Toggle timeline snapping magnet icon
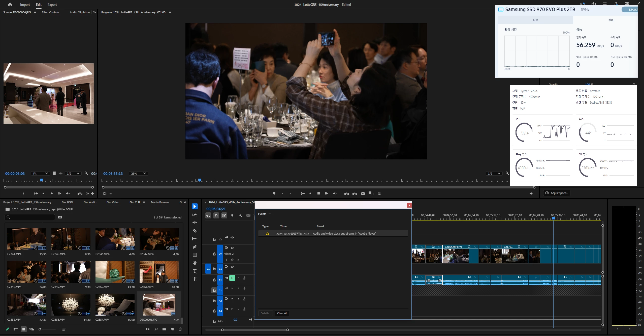 click(x=216, y=215)
